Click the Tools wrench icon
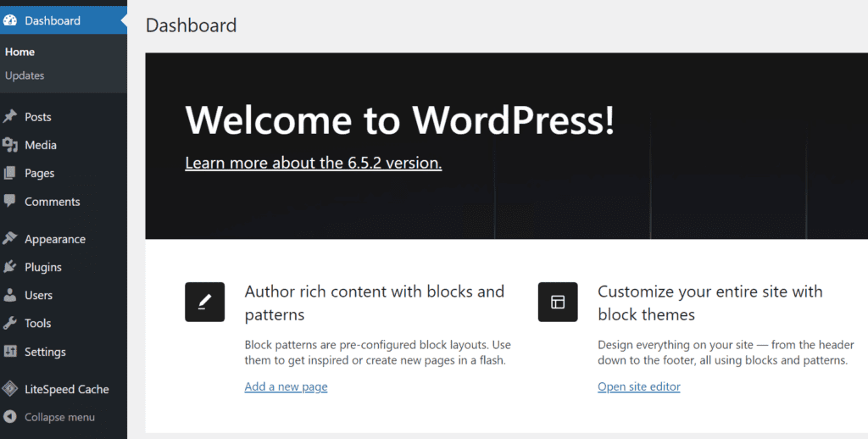The image size is (868, 439). pyautogui.click(x=10, y=323)
